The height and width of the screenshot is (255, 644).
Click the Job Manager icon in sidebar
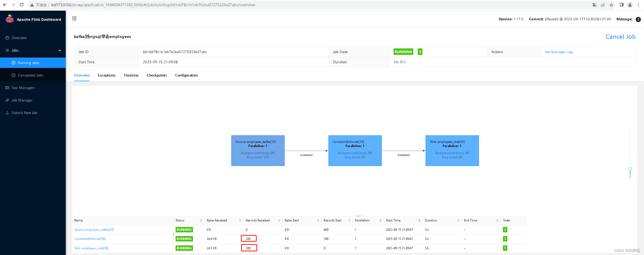(7, 100)
